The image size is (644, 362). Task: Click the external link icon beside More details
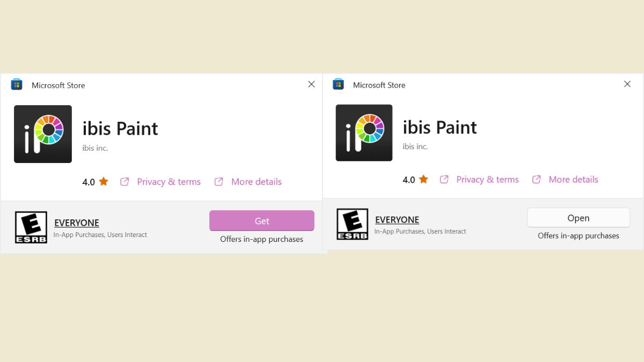coord(218,182)
